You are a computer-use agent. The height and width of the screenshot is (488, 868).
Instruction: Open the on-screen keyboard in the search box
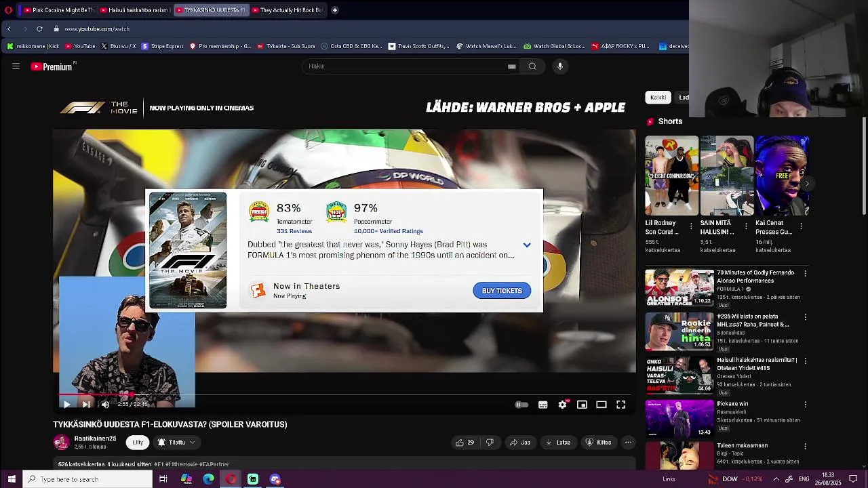(512, 66)
